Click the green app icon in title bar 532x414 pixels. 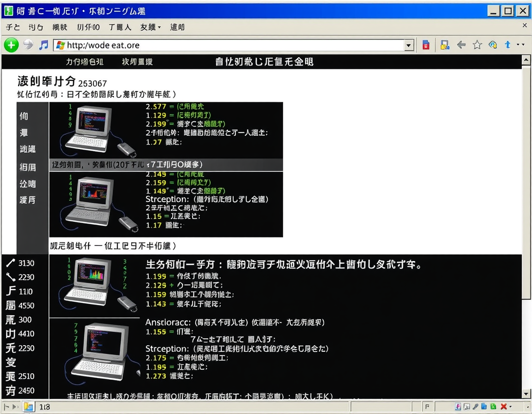click(8, 11)
